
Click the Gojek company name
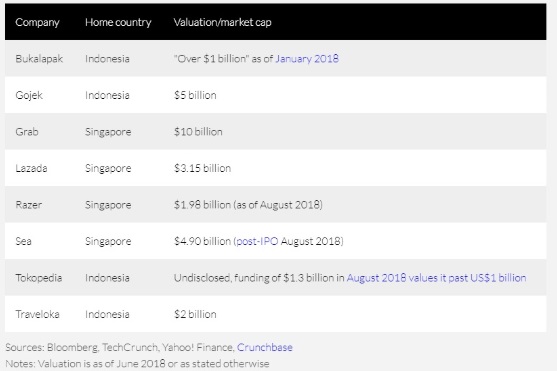(x=29, y=95)
